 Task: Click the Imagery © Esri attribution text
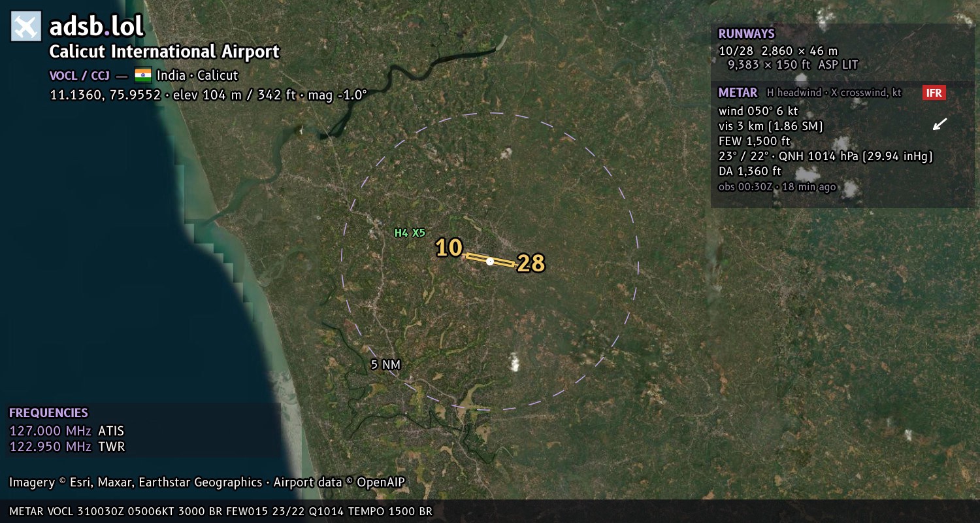pos(207,482)
